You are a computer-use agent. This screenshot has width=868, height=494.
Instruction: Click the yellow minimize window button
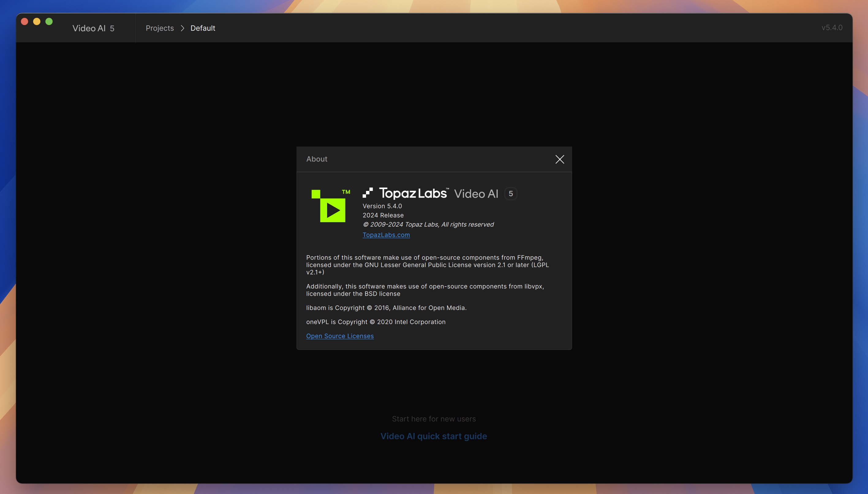pyautogui.click(x=37, y=22)
